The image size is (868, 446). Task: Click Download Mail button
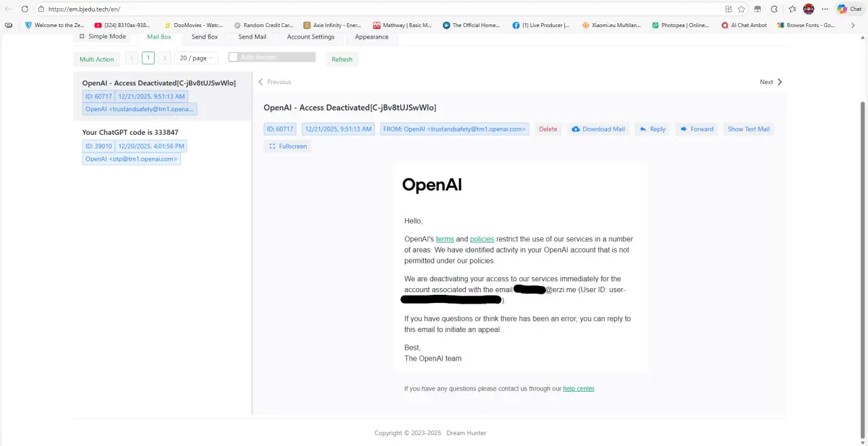(598, 129)
